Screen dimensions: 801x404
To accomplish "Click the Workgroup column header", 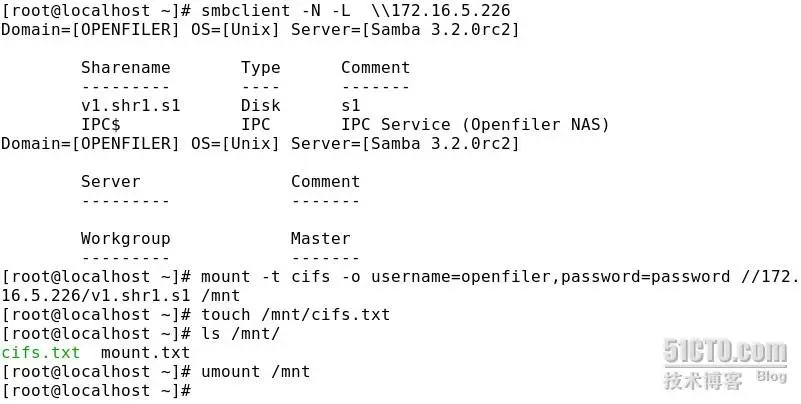I will 126,239.
